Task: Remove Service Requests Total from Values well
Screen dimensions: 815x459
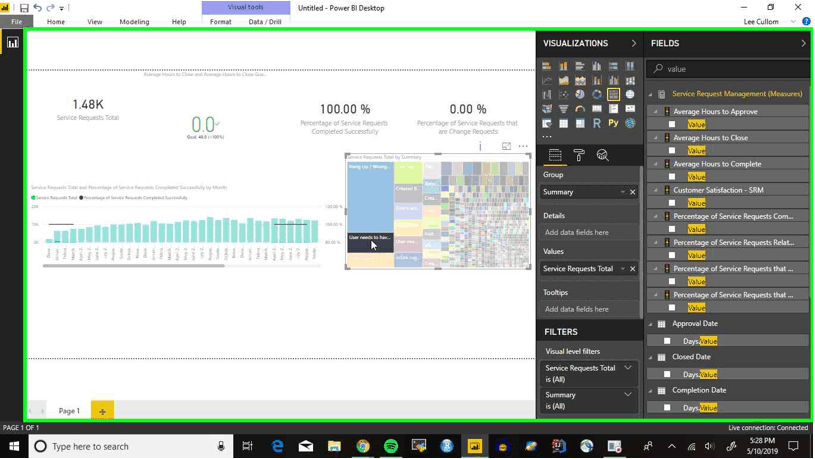Action: click(x=633, y=269)
